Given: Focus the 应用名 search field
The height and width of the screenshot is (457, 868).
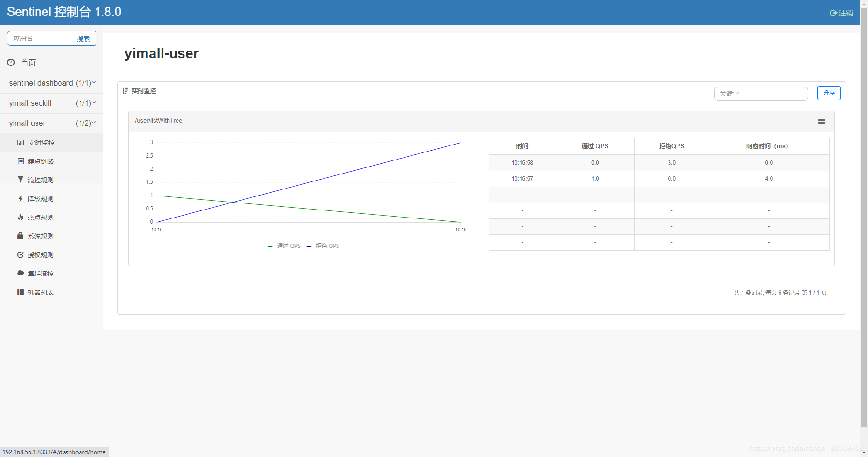Looking at the screenshot, I should (39, 38).
